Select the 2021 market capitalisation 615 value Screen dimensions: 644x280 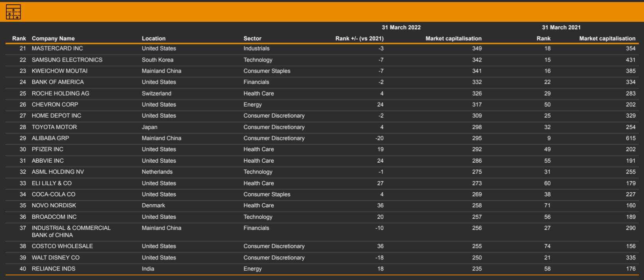[x=631, y=138]
